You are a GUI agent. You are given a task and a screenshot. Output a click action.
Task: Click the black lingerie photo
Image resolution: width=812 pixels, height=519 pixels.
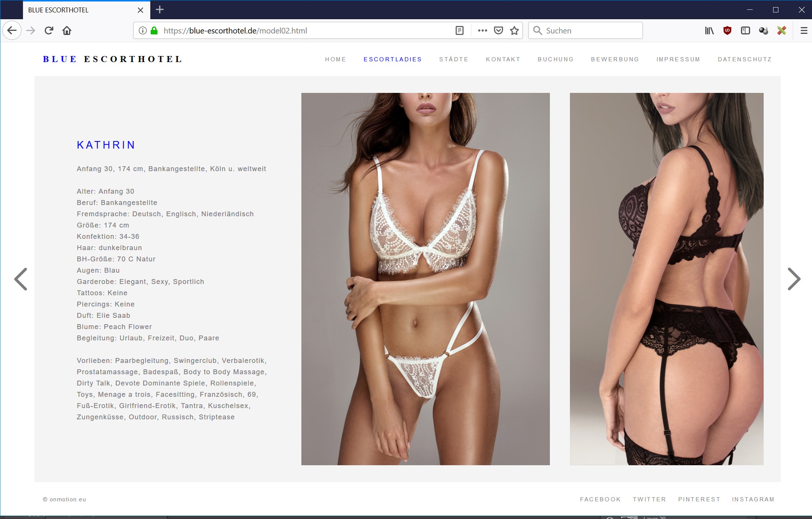[667, 279]
